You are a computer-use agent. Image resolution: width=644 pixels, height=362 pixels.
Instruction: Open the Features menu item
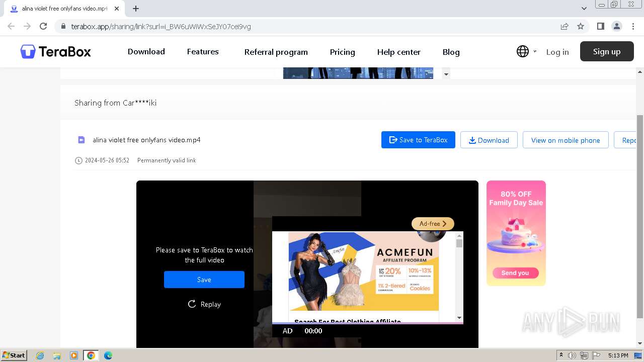pos(203,51)
